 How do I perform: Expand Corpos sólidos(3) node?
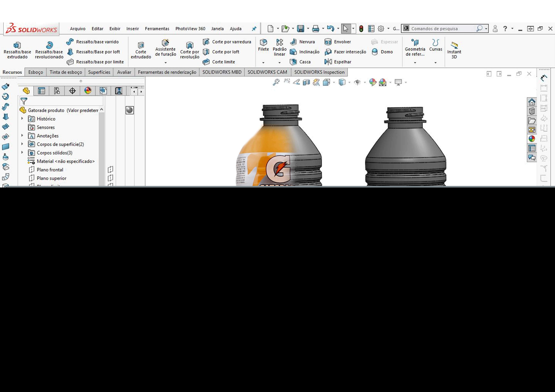coord(22,152)
